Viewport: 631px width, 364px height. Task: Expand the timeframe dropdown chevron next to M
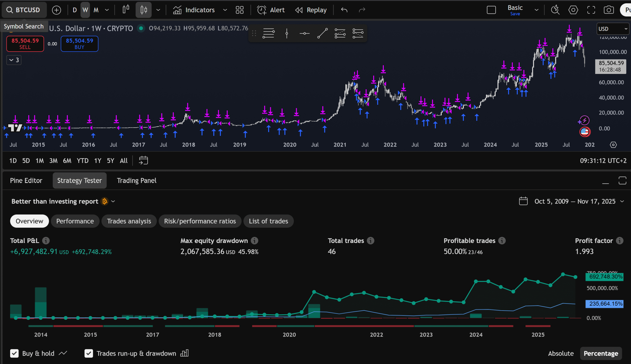(x=107, y=10)
